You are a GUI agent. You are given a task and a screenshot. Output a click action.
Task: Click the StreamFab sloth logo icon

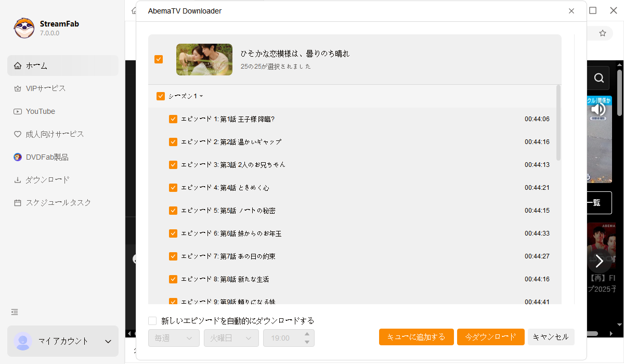pyautogui.click(x=24, y=28)
